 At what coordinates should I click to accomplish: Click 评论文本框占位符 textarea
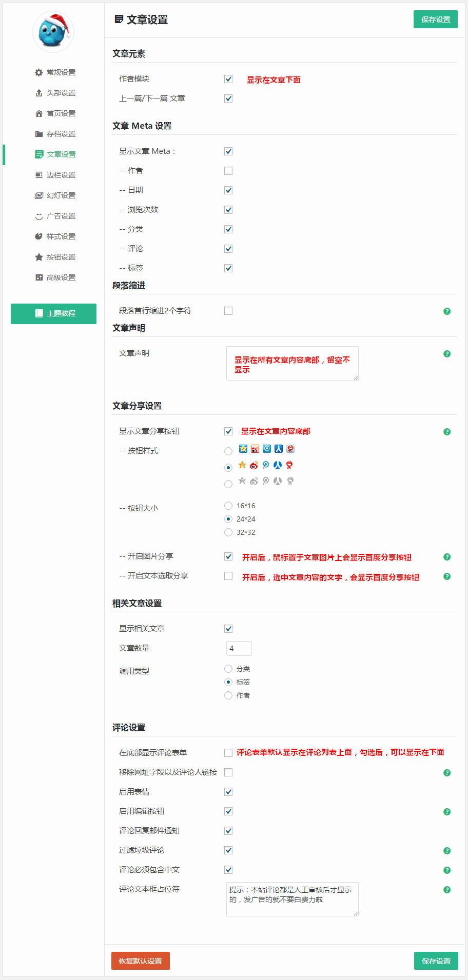pos(292,899)
